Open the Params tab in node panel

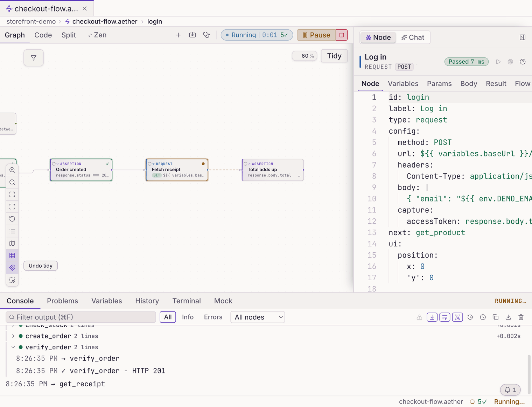click(439, 84)
